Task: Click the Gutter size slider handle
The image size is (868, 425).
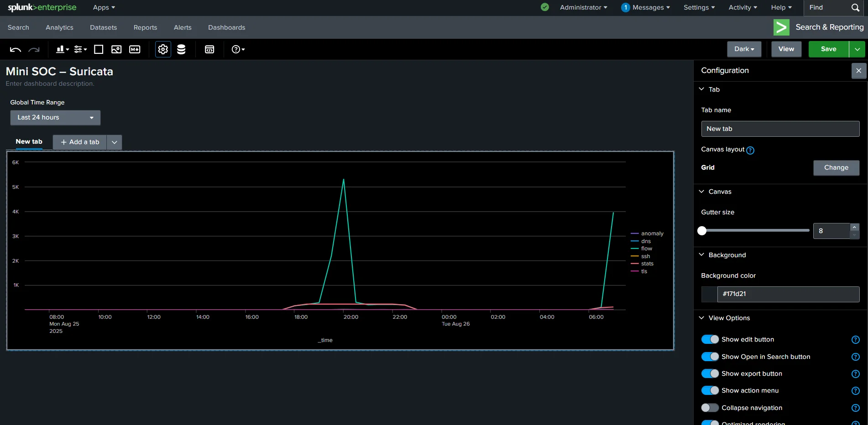Action: click(x=702, y=231)
